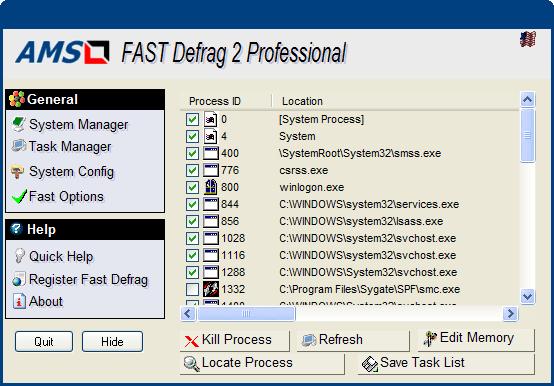Viewport: 554px width, 386px height.
Task: Click the vertical scrollbar up arrow
Action: coord(528,100)
